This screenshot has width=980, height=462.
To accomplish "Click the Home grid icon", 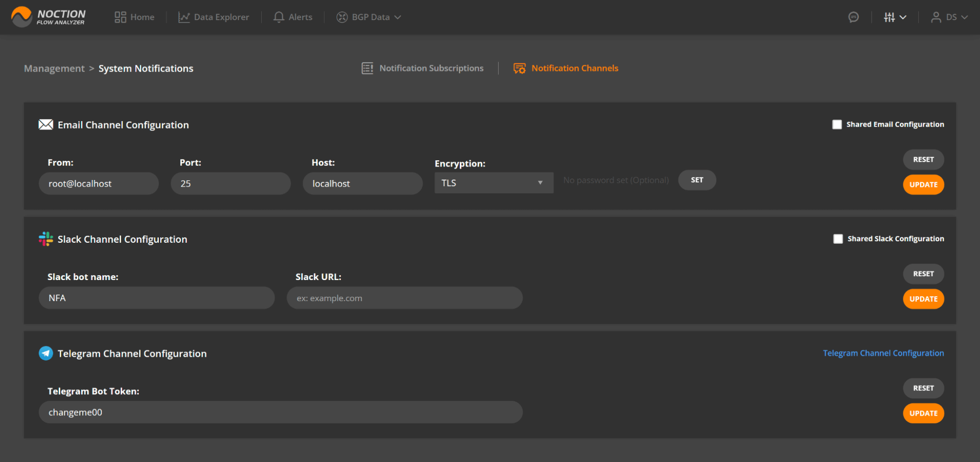I will [120, 17].
